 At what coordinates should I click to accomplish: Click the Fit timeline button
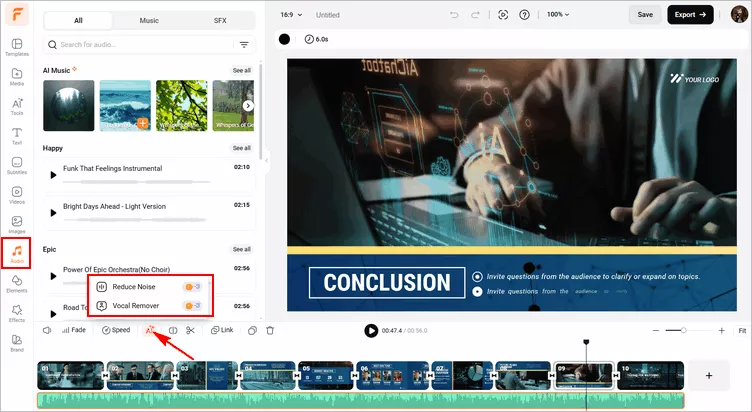pyautogui.click(x=742, y=330)
